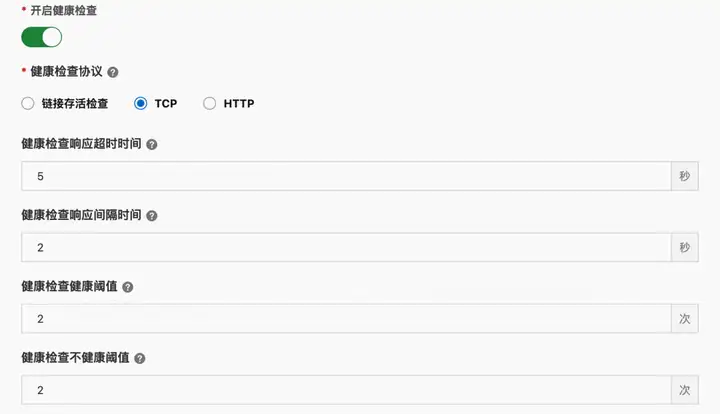The image size is (720, 414).
Task: Toggle the 开启健康检查 switch off
Action: tap(41, 37)
